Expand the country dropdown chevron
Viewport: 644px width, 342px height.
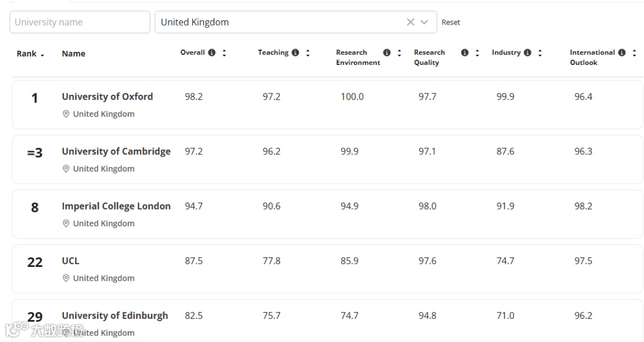coord(425,22)
